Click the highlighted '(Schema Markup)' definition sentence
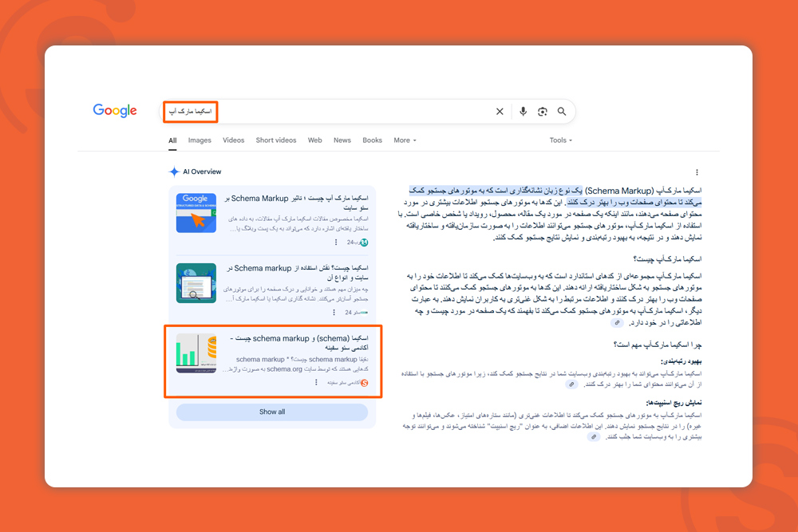 click(x=555, y=196)
